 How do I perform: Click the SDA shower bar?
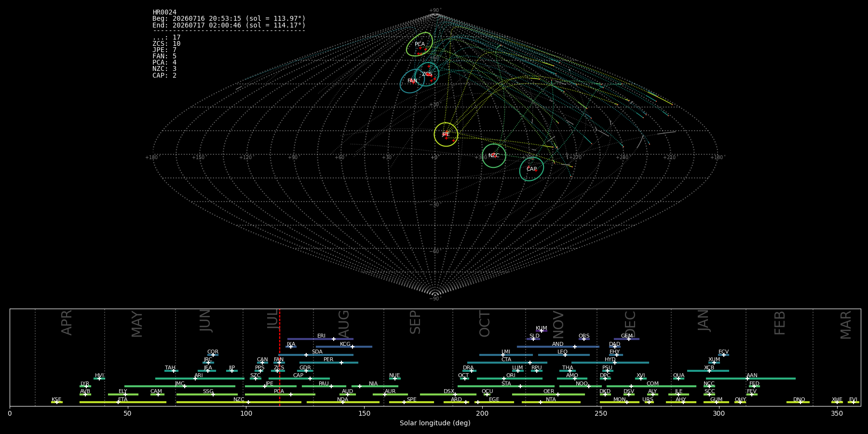[x=316, y=355]
